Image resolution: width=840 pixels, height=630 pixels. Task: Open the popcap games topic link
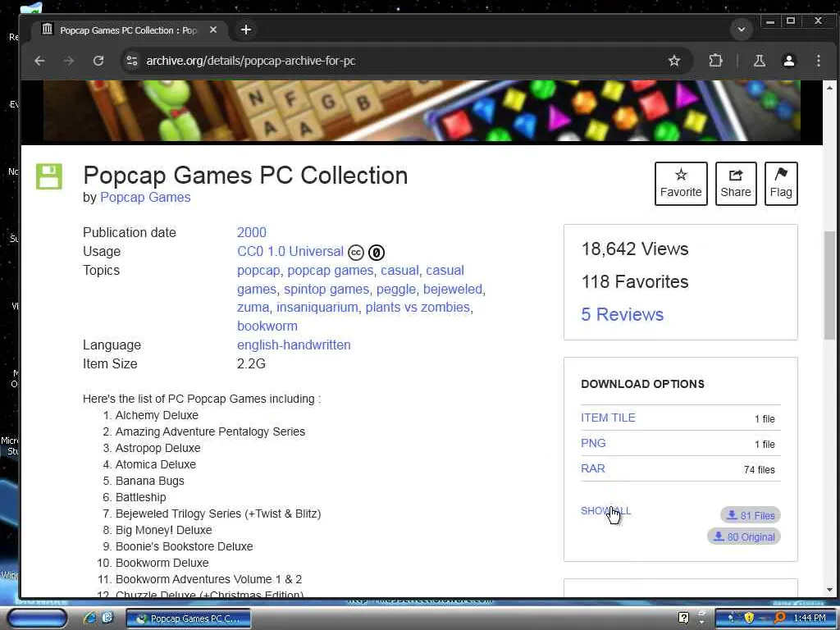[x=330, y=270]
